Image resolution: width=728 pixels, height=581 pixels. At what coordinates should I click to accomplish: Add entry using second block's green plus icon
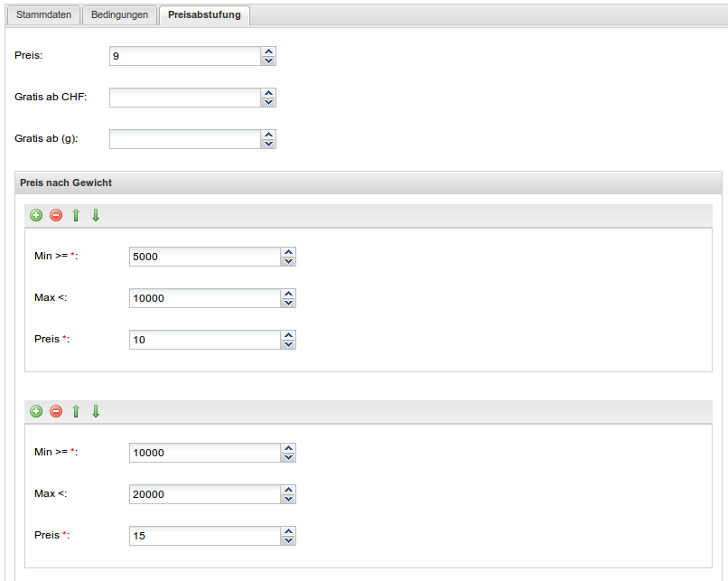tap(36, 411)
